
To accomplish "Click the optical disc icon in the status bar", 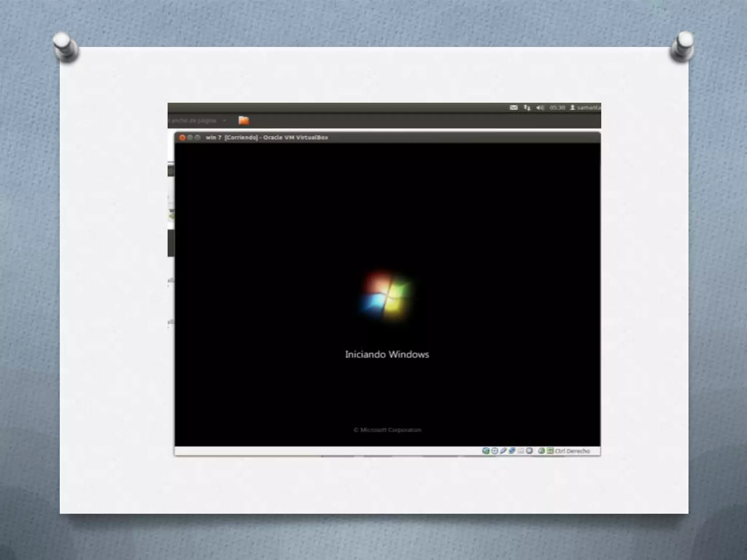I will (495, 451).
